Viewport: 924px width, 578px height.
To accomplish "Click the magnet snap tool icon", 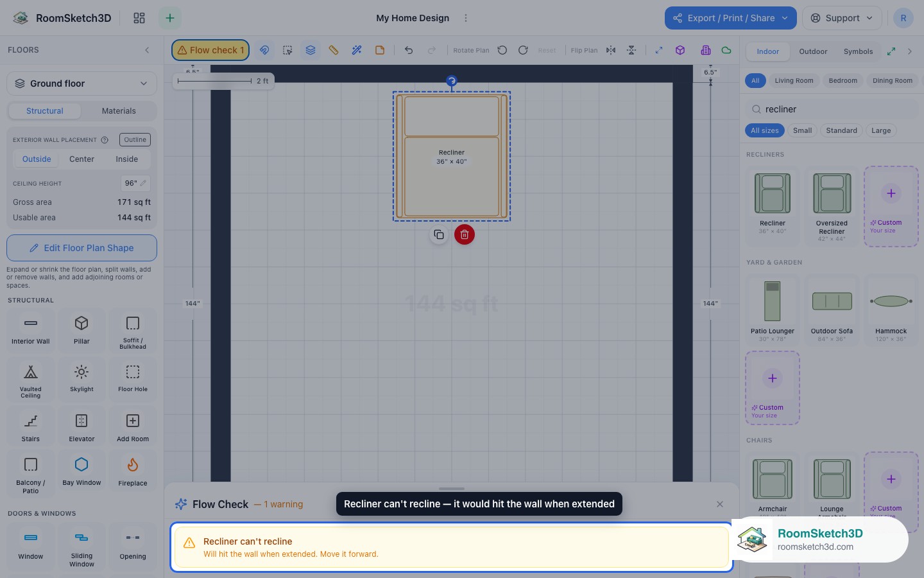I will pos(264,50).
